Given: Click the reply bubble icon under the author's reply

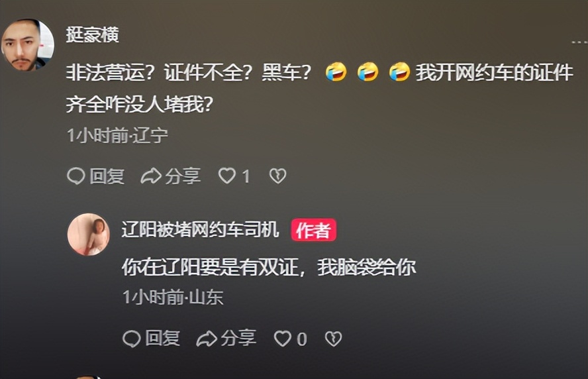Looking at the screenshot, I should coord(132,339).
